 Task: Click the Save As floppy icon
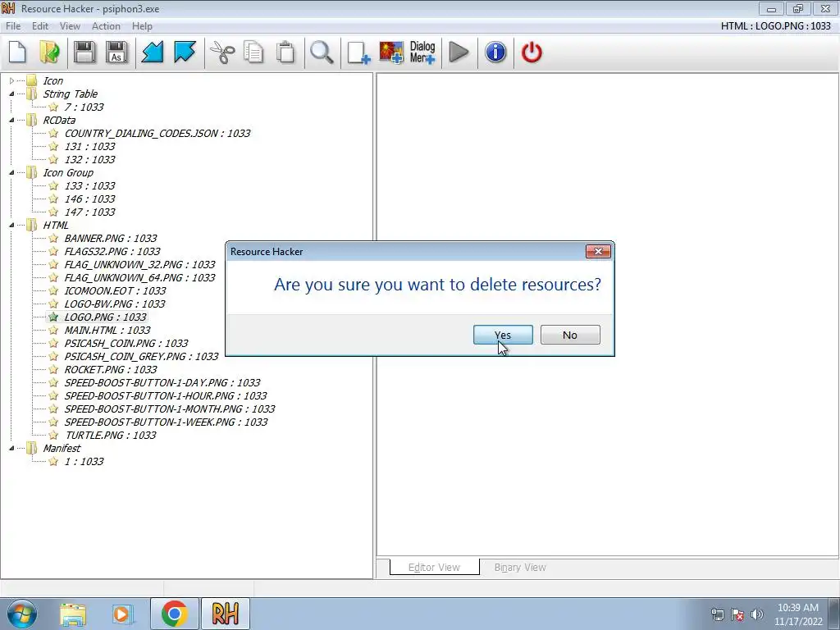coord(116,52)
